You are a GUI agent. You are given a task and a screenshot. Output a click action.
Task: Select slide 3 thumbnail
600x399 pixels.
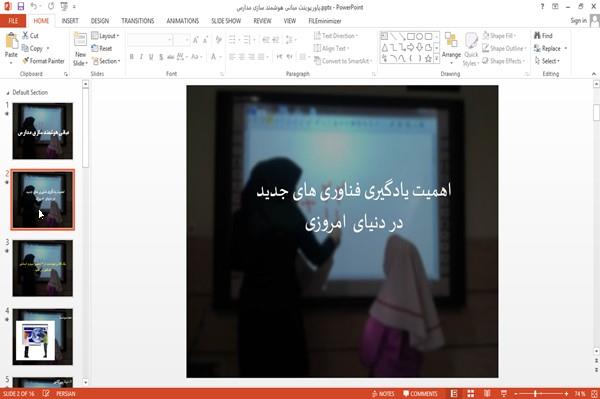42,268
